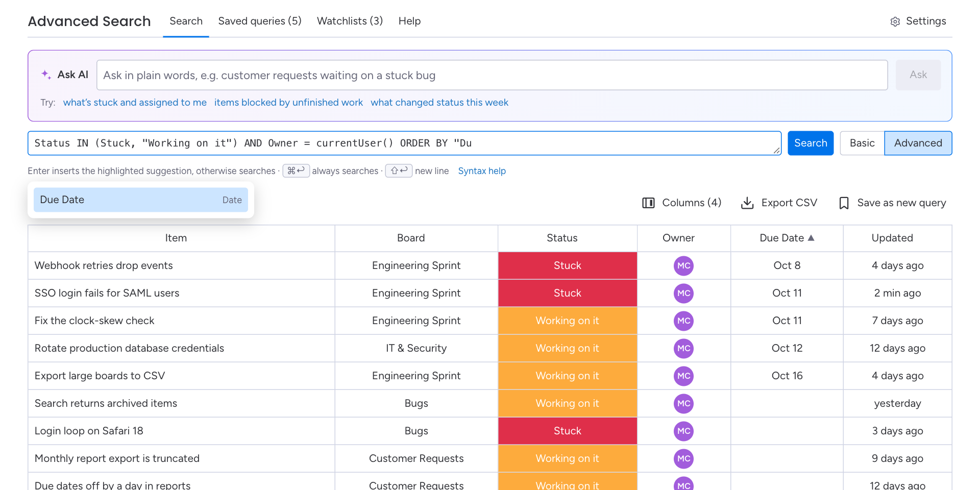Click the Due Date sort arrow
This screenshot has width=980, height=490.
click(x=811, y=238)
